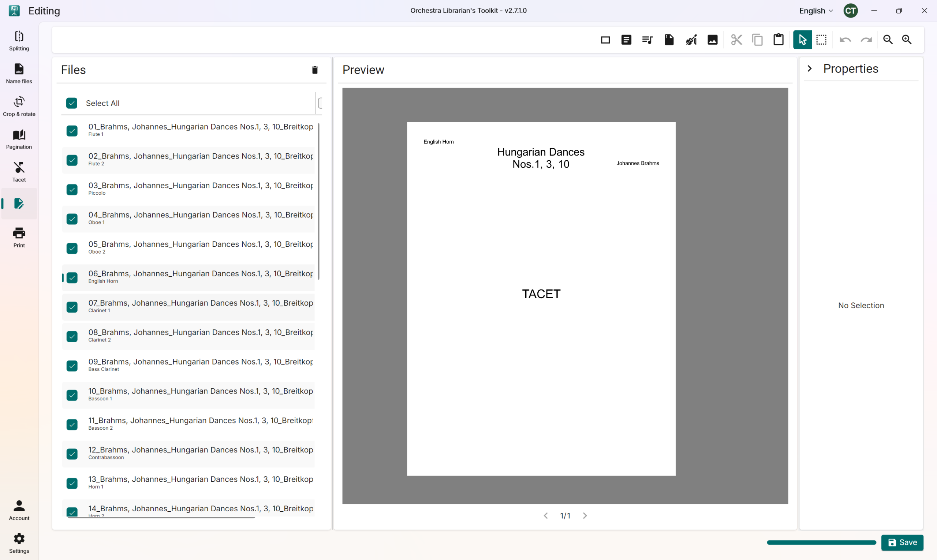
Task: Paste using the clipboard icon
Action: (779, 40)
